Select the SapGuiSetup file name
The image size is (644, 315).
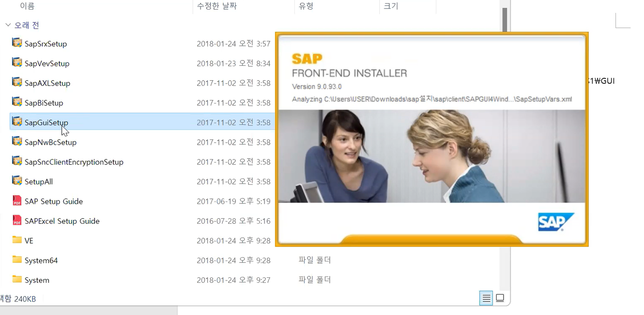(46, 123)
